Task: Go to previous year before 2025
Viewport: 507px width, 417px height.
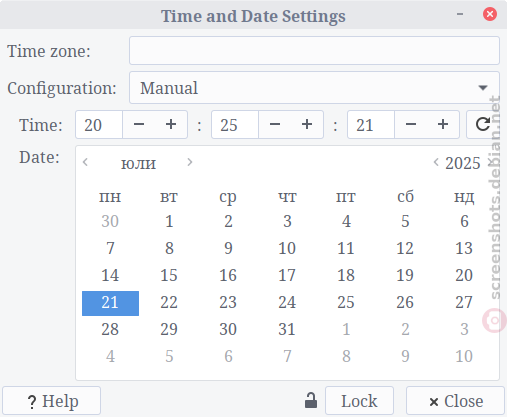Action: point(436,162)
